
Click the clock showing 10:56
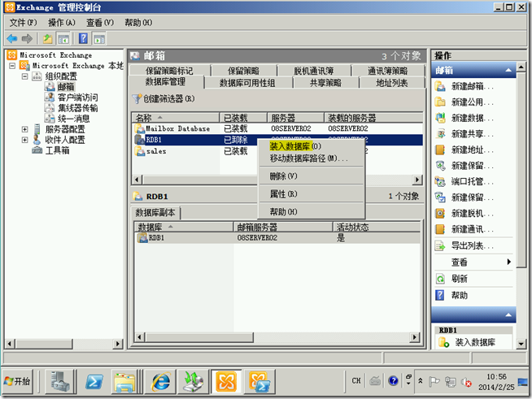[x=496, y=376]
